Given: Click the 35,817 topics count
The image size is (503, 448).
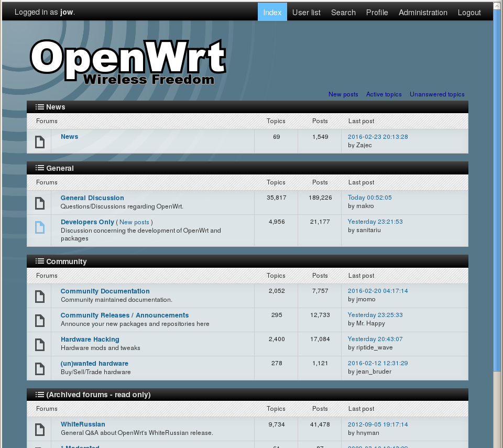Looking at the screenshot, I should click(x=277, y=198).
